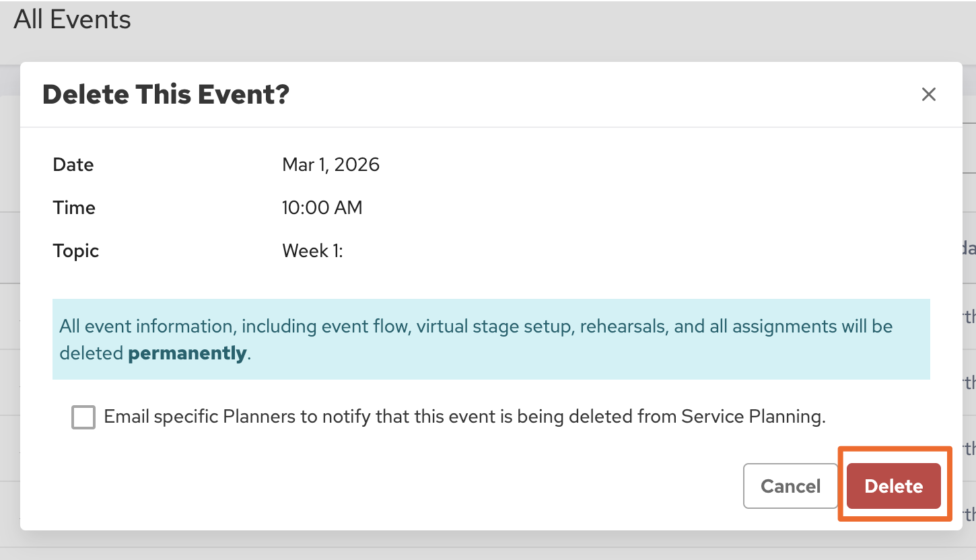Viewport: 976px width, 560px height.
Task: Confirm with the red Delete button
Action: pos(893,486)
